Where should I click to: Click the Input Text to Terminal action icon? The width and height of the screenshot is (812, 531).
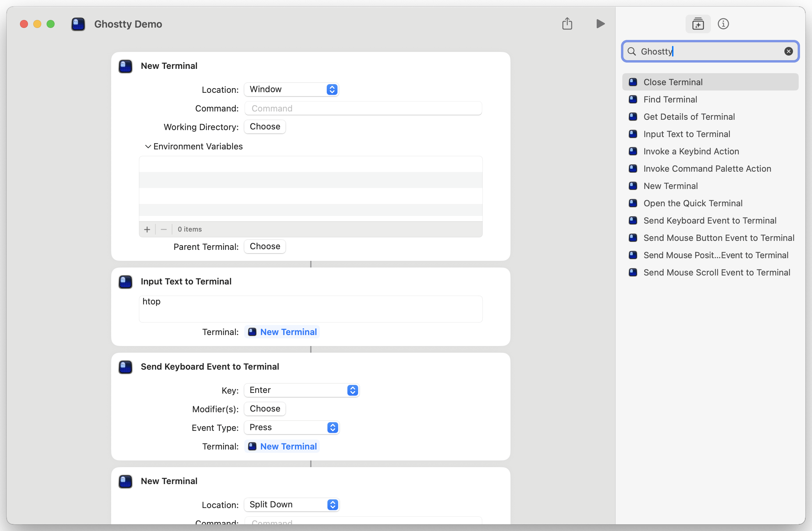pyautogui.click(x=125, y=282)
